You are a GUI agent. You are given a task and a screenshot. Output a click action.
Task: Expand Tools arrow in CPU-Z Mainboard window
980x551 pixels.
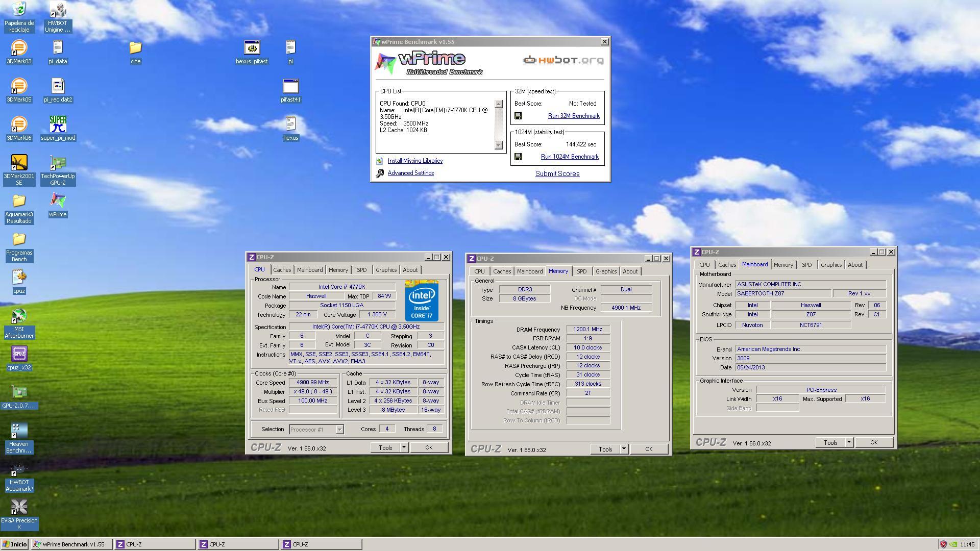[848, 442]
